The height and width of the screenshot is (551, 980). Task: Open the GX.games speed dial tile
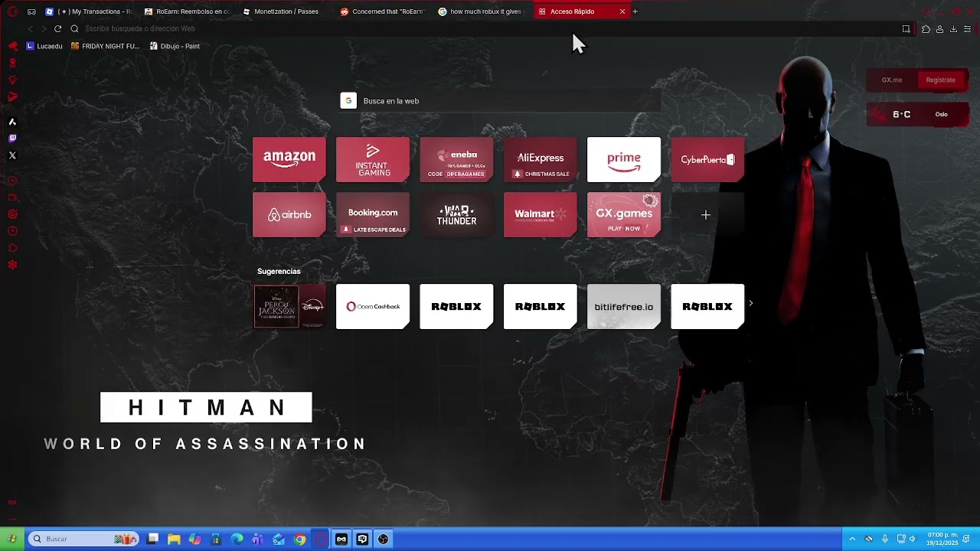(624, 215)
